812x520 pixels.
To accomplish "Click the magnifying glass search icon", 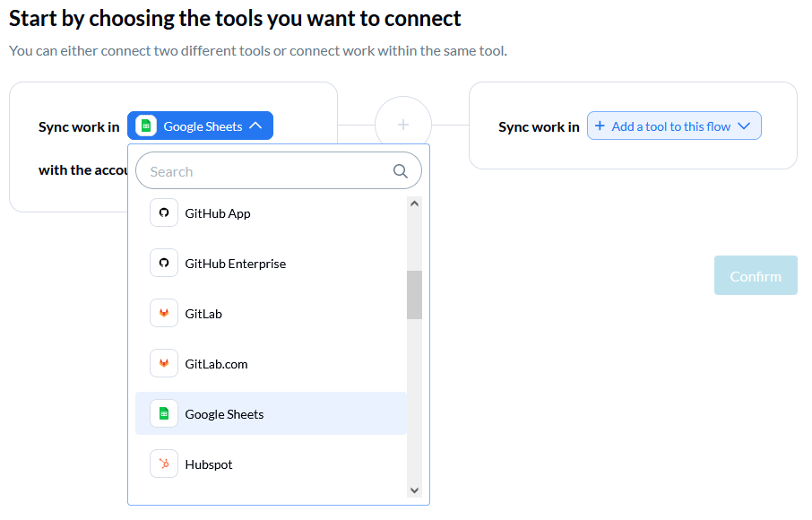I will [401, 171].
